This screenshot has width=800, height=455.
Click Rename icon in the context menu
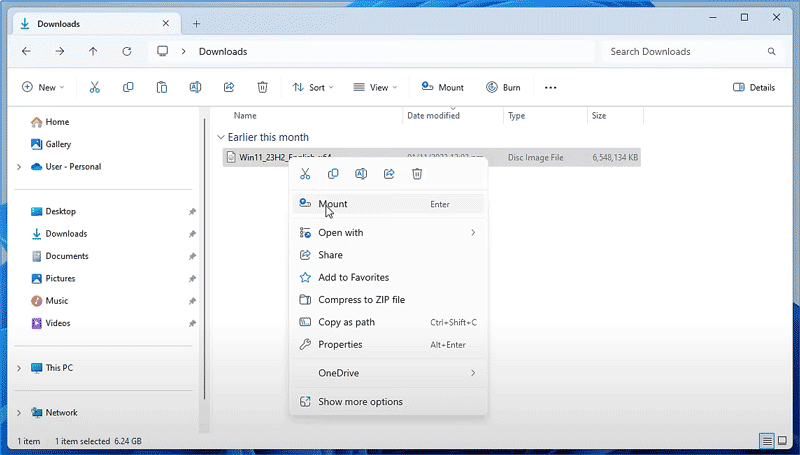click(x=361, y=174)
